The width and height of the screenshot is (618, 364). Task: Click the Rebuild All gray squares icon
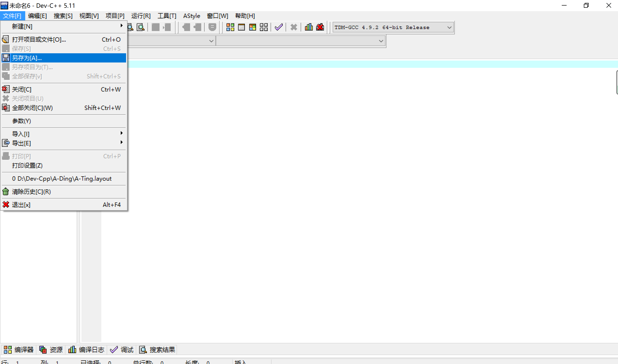pos(264,27)
